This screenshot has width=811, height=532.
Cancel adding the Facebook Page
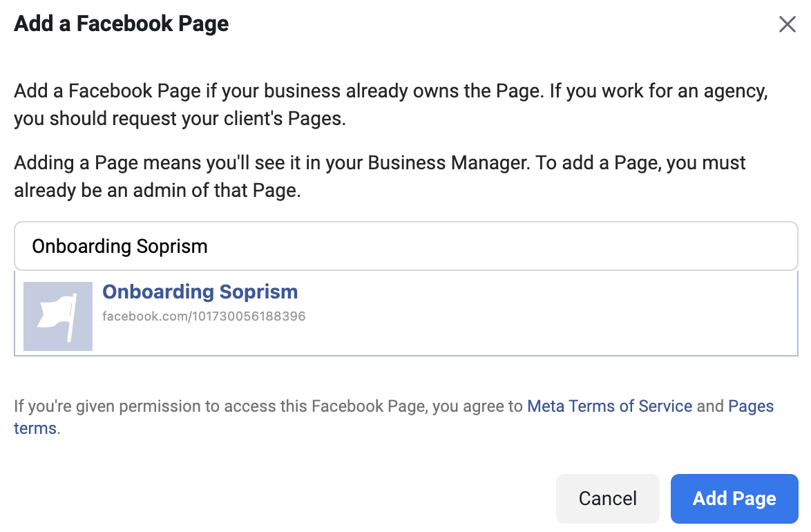pyautogui.click(x=608, y=498)
